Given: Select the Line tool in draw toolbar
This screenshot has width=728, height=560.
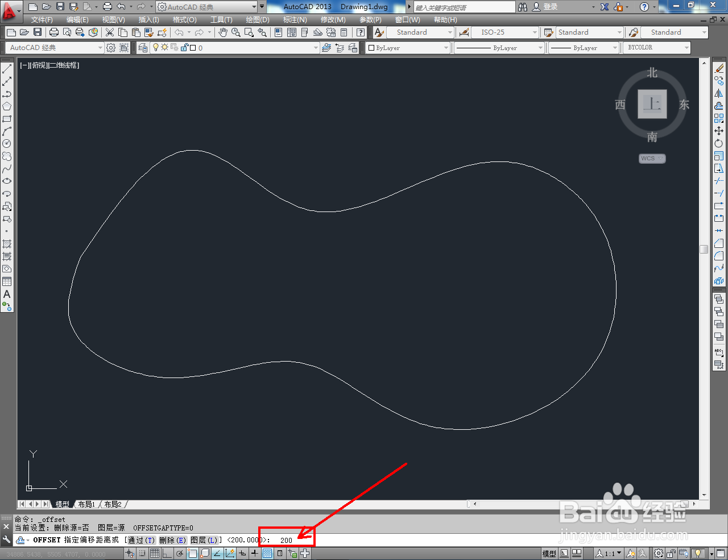Looking at the screenshot, I should coord(7,69).
